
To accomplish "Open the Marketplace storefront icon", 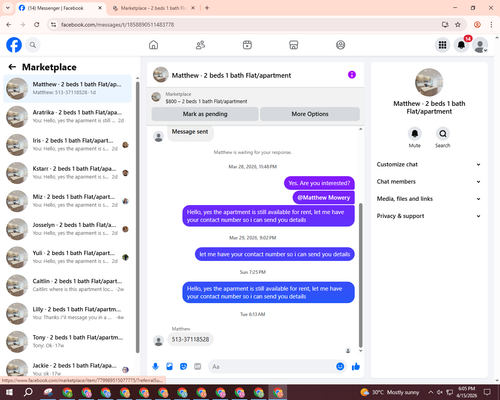I will pos(294,45).
